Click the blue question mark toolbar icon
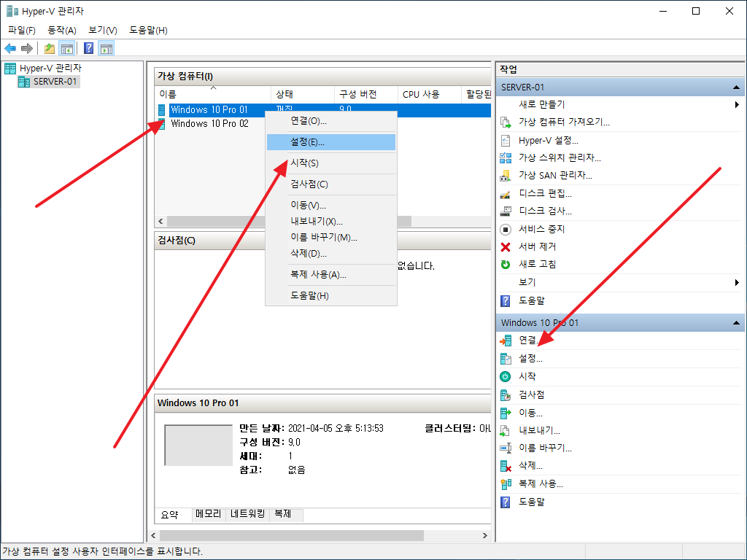The image size is (747, 560). pyautogui.click(x=88, y=48)
